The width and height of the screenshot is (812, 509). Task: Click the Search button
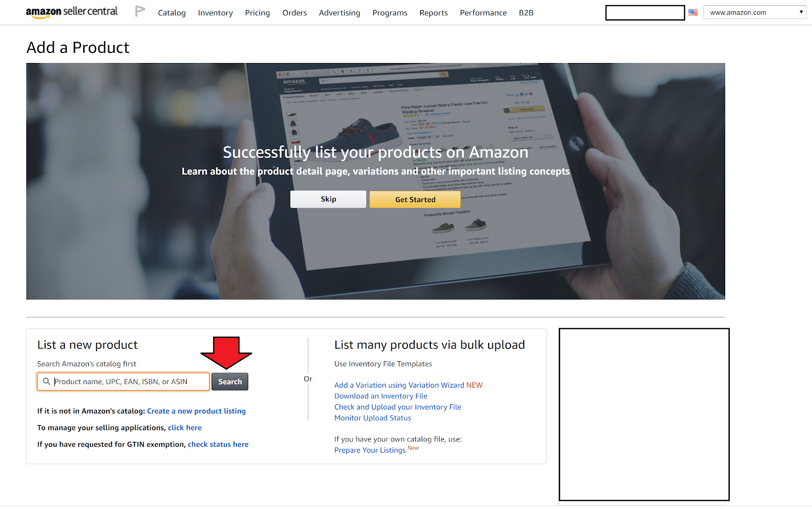pos(230,381)
